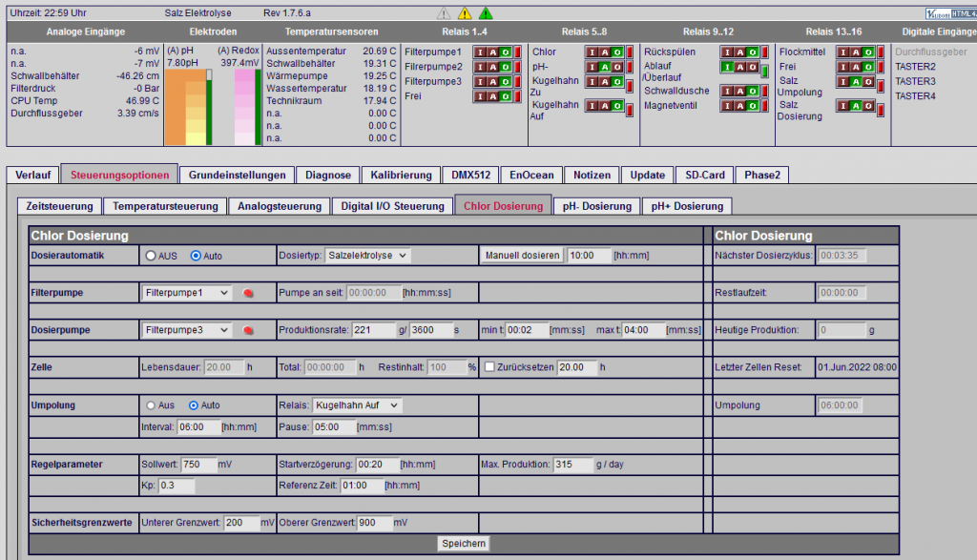Set Chlor relay to A
The width and height of the screenshot is (977, 560).
pyautogui.click(x=605, y=52)
